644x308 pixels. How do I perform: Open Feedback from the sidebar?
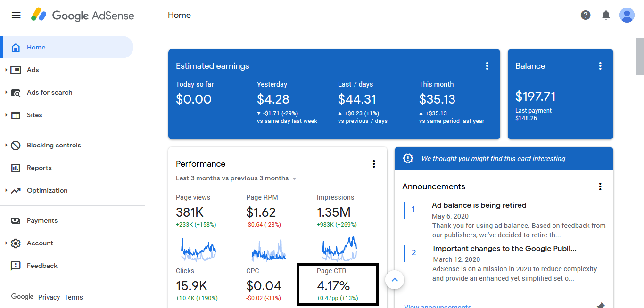click(x=42, y=266)
